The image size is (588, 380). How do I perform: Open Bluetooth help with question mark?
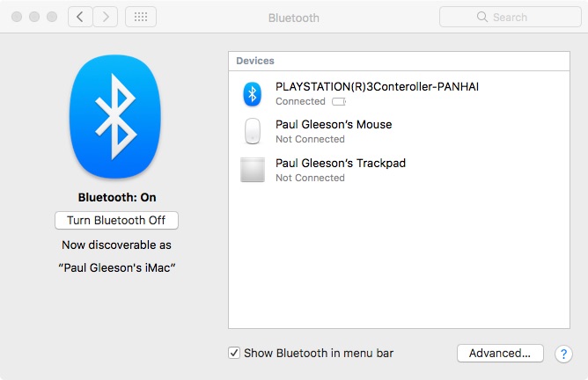coord(563,354)
